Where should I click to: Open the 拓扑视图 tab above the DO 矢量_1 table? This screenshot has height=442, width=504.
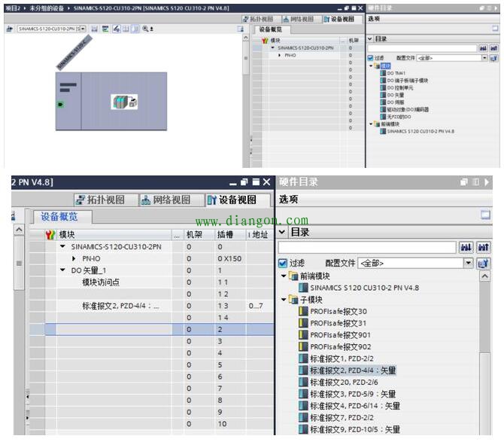[x=105, y=200]
